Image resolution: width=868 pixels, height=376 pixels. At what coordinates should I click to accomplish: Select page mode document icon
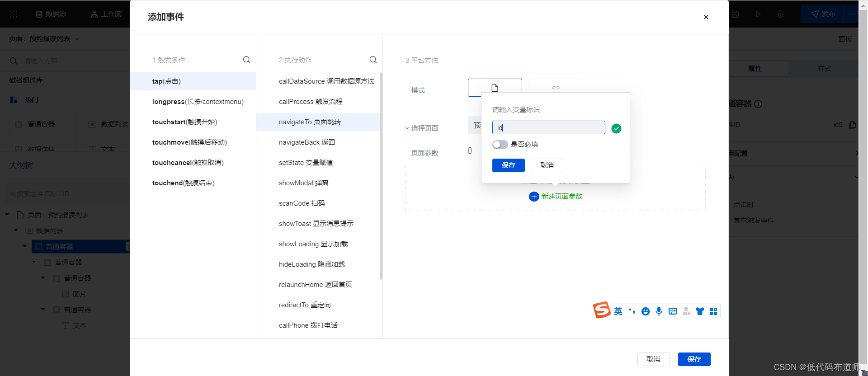(x=495, y=88)
